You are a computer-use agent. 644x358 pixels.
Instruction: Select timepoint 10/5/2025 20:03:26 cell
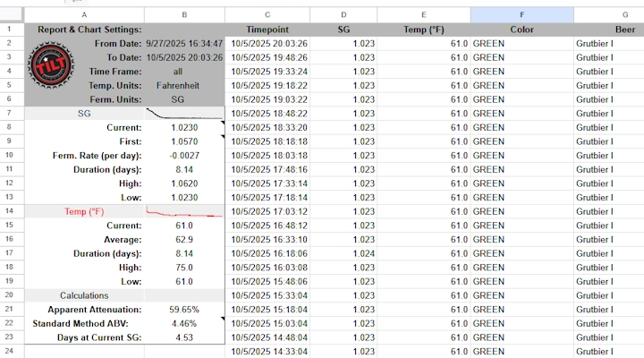pos(267,43)
